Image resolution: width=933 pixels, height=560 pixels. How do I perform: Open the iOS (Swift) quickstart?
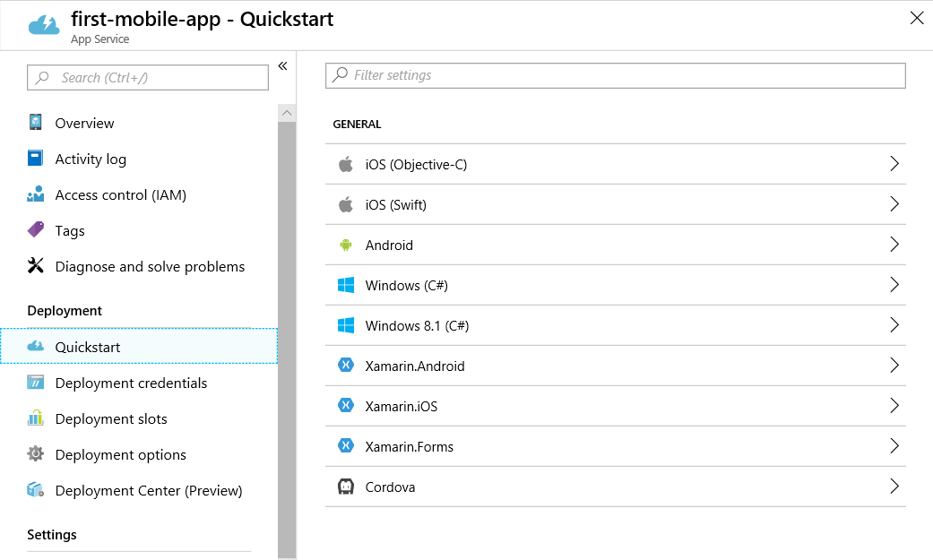(x=615, y=204)
